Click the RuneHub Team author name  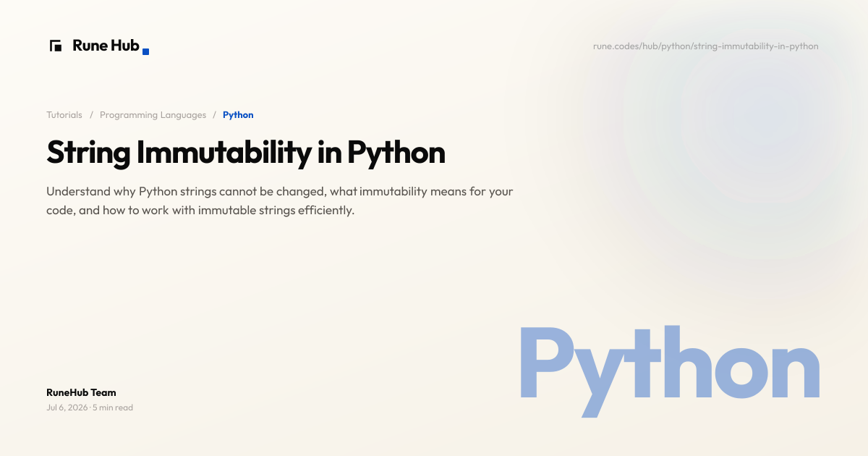81,392
